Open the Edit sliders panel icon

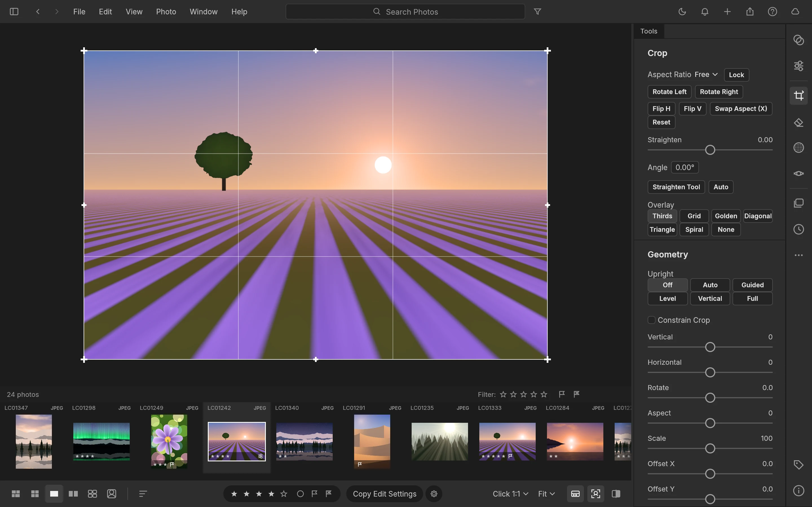798,66
